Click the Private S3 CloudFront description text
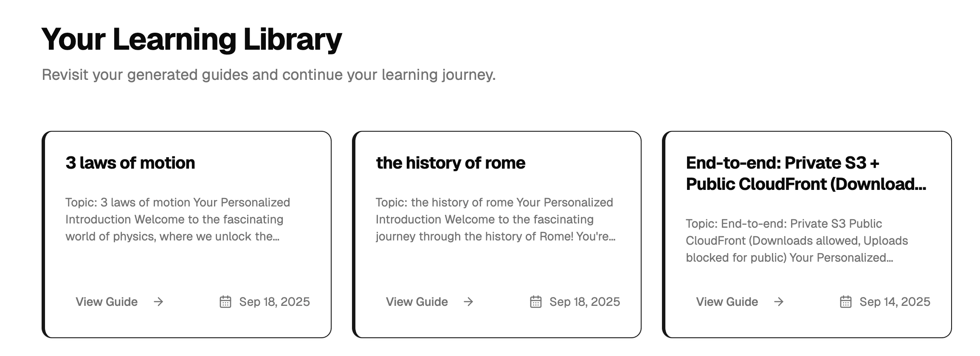 tap(797, 240)
